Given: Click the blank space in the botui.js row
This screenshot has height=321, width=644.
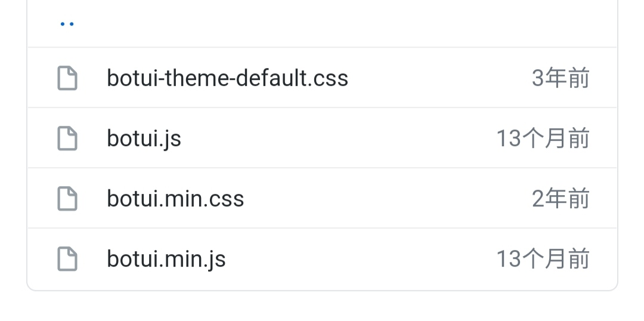Looking at the screenshot, I should (334, 138).
